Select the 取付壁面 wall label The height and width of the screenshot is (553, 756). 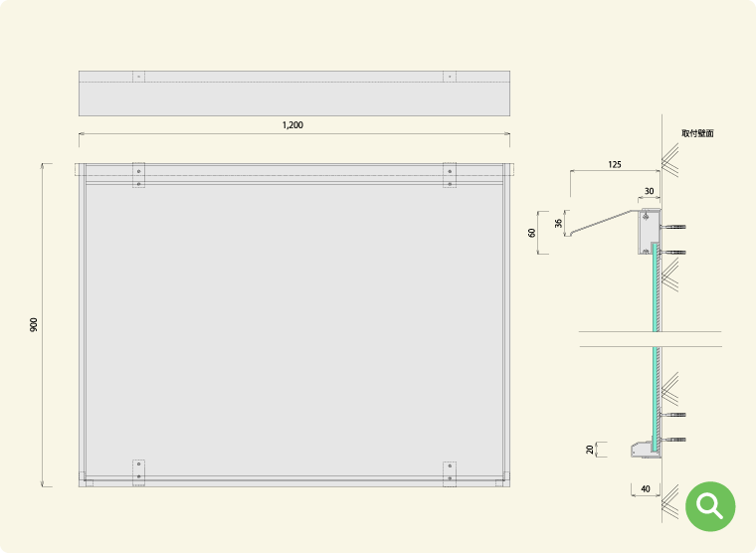click(x=697, y=133)
